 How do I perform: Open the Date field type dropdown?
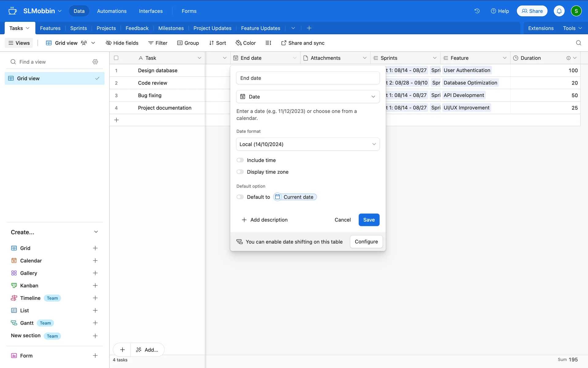[x=308, y=97]
